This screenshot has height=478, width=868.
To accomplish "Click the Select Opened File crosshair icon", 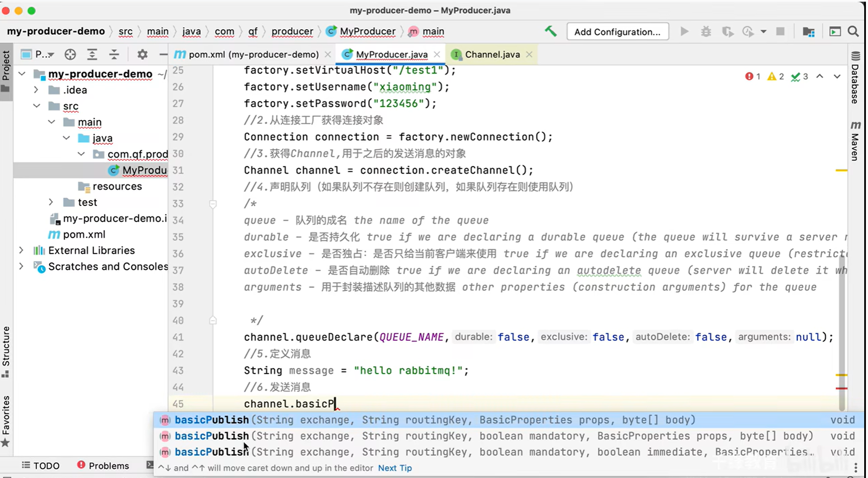I will 70,54.
